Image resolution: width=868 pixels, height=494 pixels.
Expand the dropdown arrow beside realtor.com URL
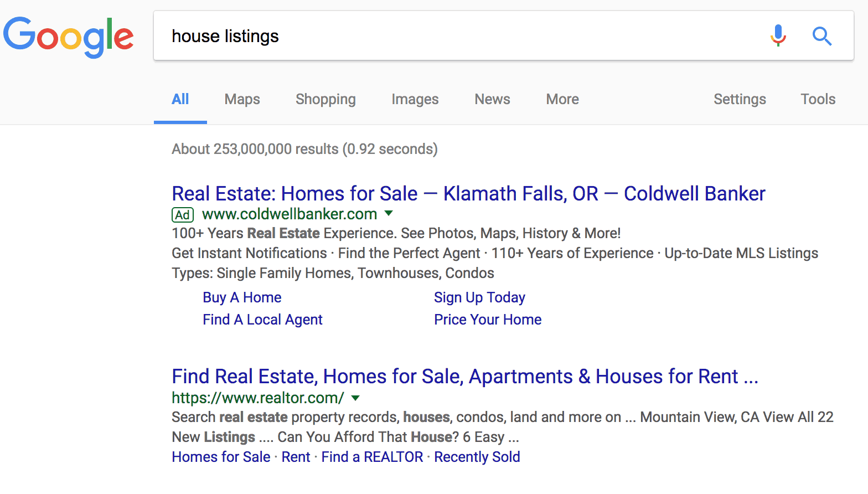[x=355, y=398]
